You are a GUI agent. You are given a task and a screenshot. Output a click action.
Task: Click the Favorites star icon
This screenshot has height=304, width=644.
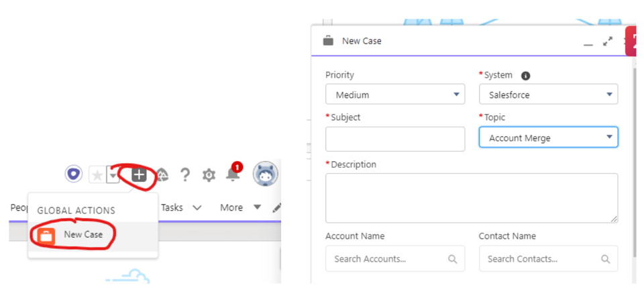pyautogui.click(x=97, y=175)
